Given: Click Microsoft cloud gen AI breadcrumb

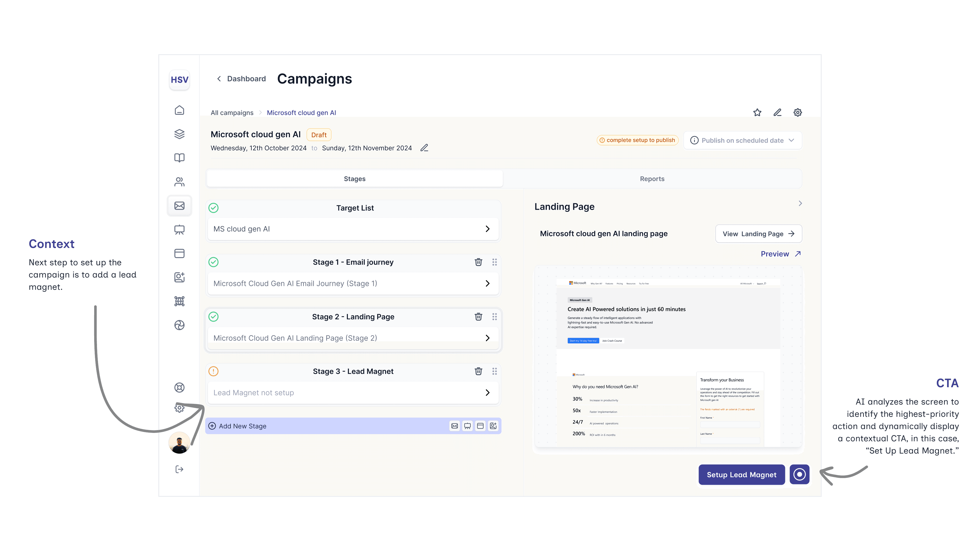Looking at the screenshot, I should tap(301, 112).
